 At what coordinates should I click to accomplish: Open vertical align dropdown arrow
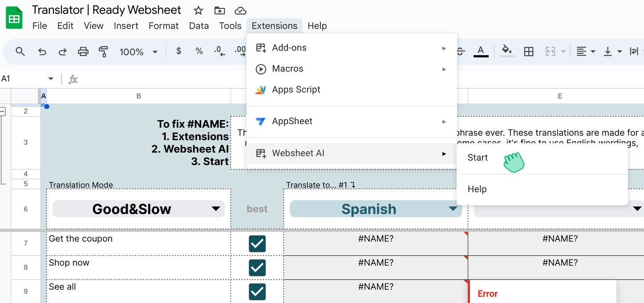click(x=620, y=52)
